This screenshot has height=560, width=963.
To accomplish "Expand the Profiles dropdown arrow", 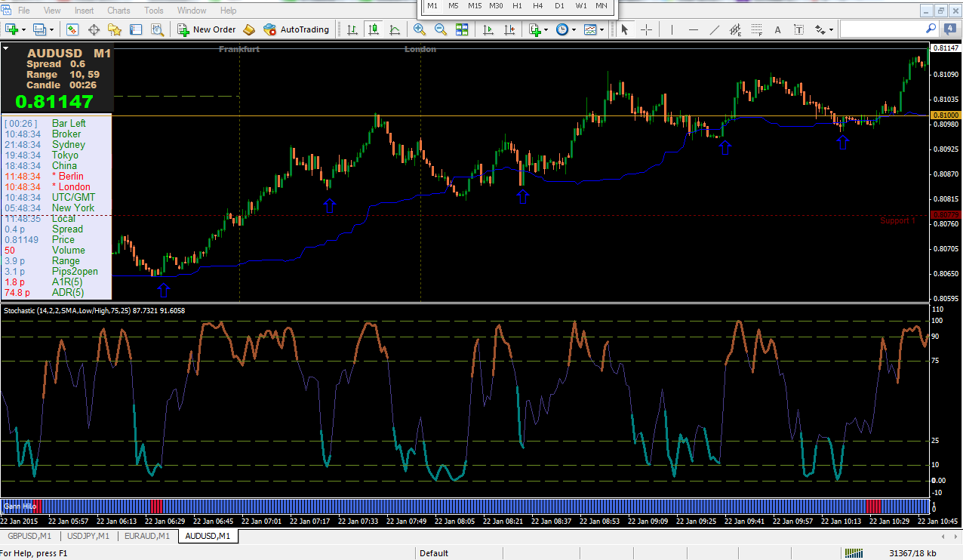I will coord(51,29).
